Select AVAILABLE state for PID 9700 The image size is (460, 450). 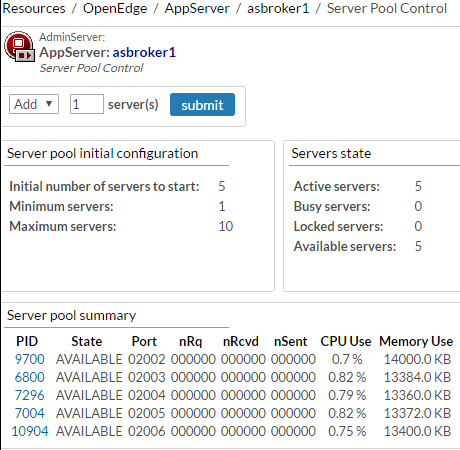pyautogui.click(x=89, y=359)
